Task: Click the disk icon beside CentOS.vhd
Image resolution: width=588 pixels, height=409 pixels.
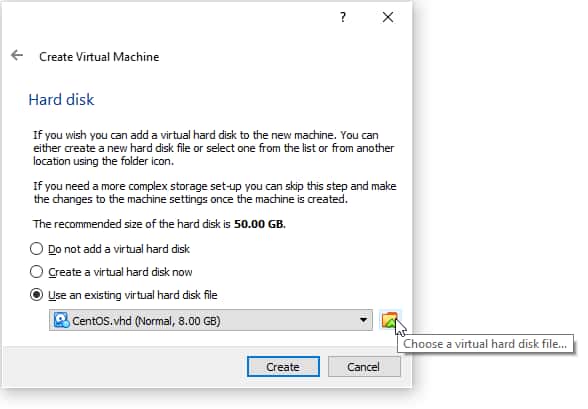Action: (x=61, y=321)
